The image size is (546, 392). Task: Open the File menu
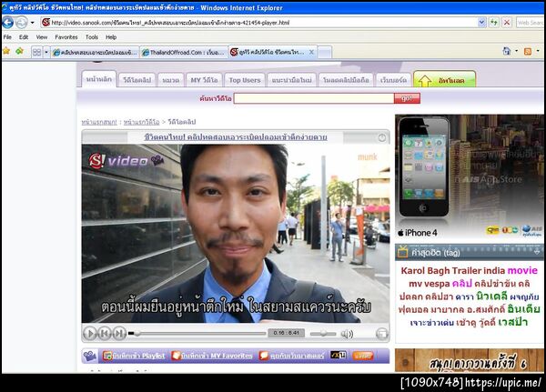point(7,37)
